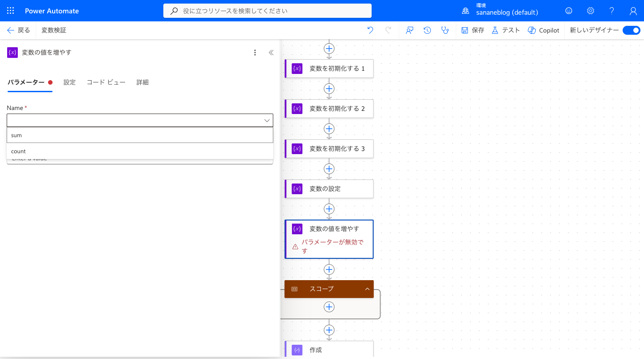Click the Name dropdown field

coord(140,120)
